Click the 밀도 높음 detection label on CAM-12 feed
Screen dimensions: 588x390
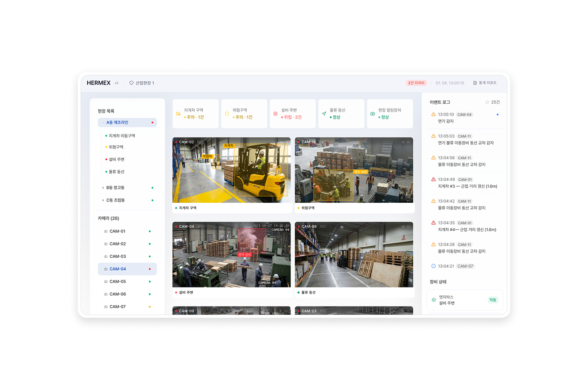361,172
